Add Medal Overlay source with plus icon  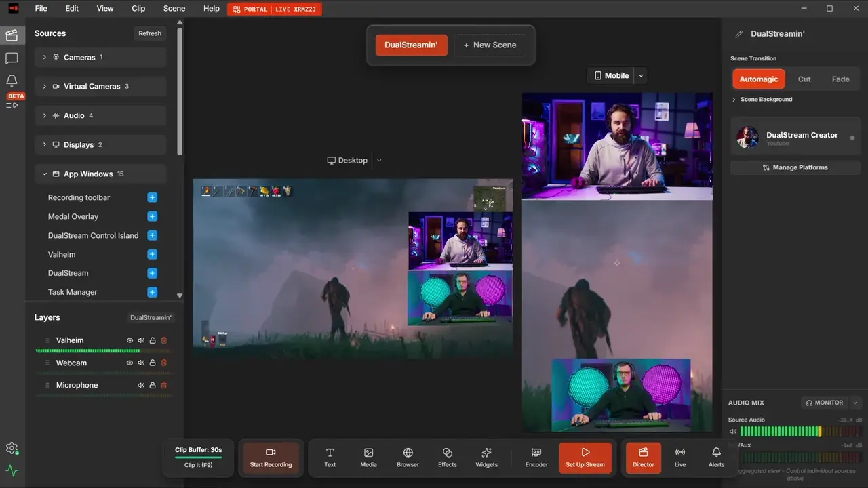pyautogui.click(x=152, y=216)
